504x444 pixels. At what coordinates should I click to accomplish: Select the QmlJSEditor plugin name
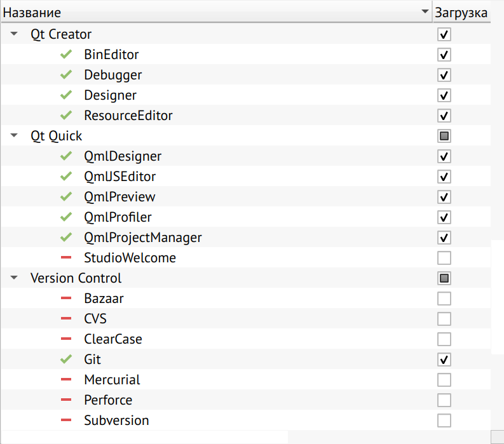(x=120, y=177)
